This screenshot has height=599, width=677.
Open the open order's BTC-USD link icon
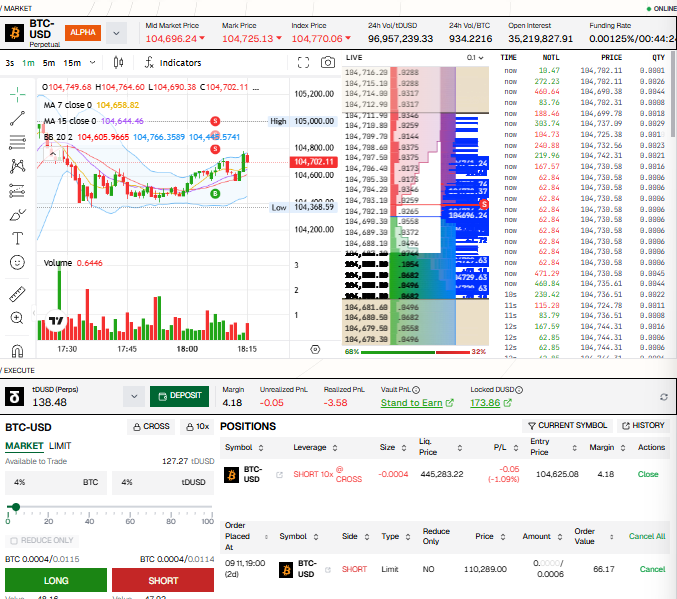[x=328, y=570]
